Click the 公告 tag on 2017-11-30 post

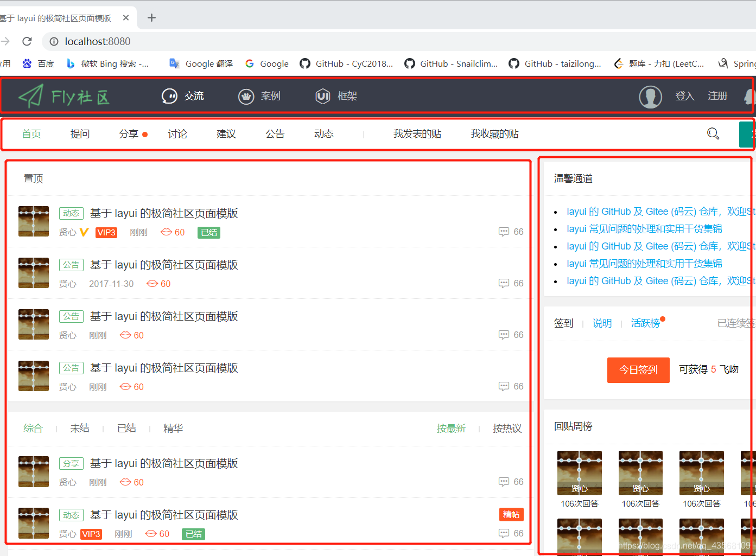coord(71,265)
